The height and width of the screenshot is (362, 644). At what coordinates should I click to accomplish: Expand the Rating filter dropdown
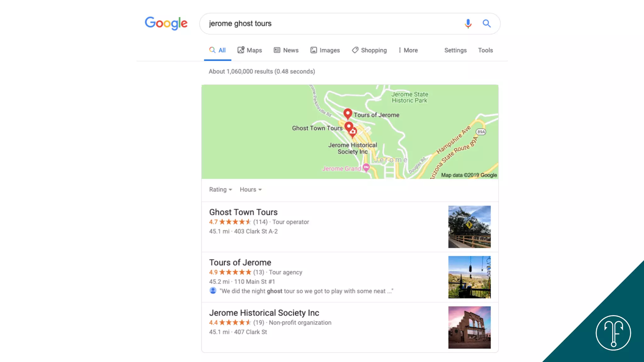[220, 189]
